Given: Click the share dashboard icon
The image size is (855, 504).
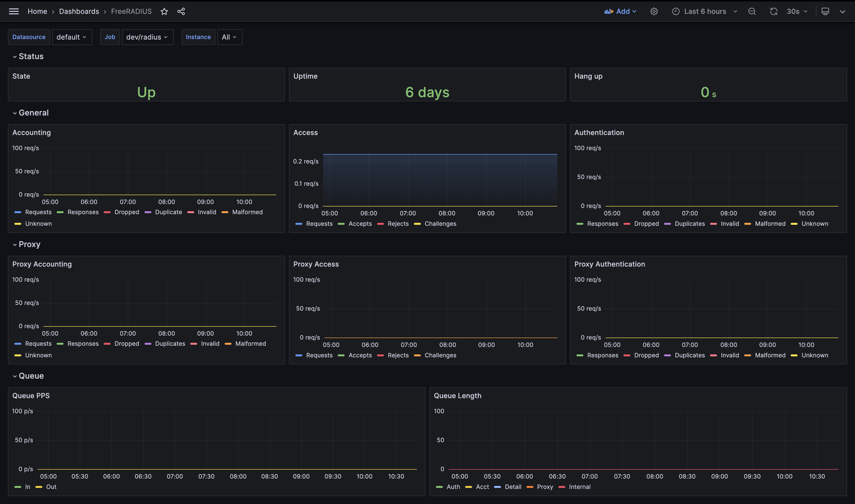Looking at the screenshot, I should coord(181,12).
